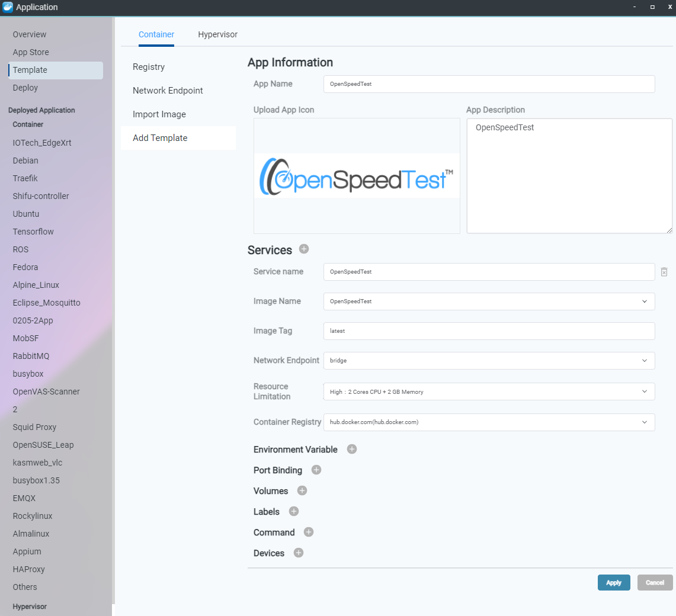
Task: Open Eclipse_Mosquitto deployed container
Action: [x=47, y=303]
